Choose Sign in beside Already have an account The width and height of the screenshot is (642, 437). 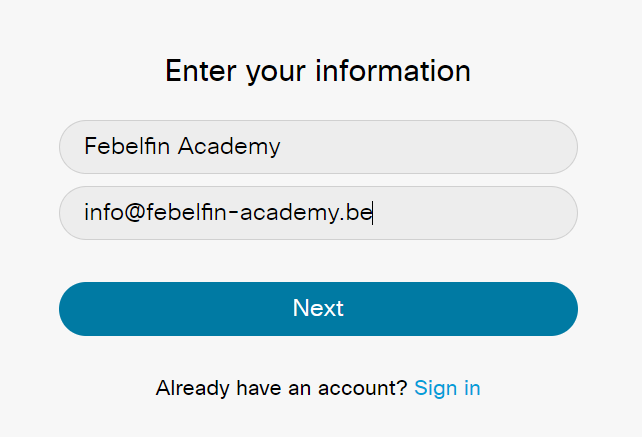(447, 388)
